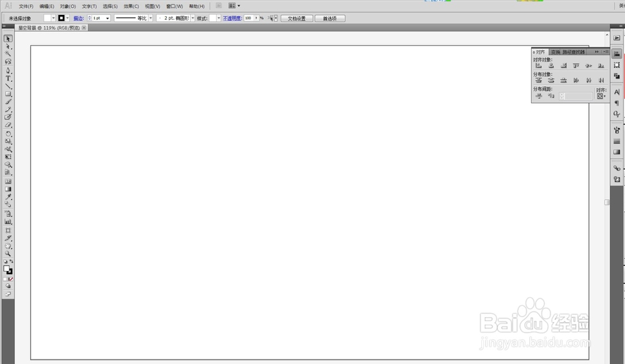The width and height of the screenshot is (625, 364).
Task: Select the Gradient tool in toolbox
Action: click(x=8, y=189)
